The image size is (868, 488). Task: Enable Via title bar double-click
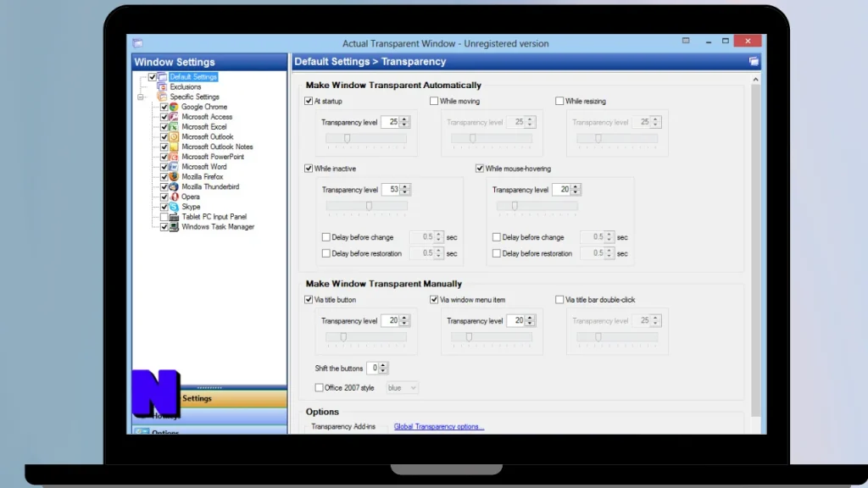pyautogui.click(x=559, y=300)
